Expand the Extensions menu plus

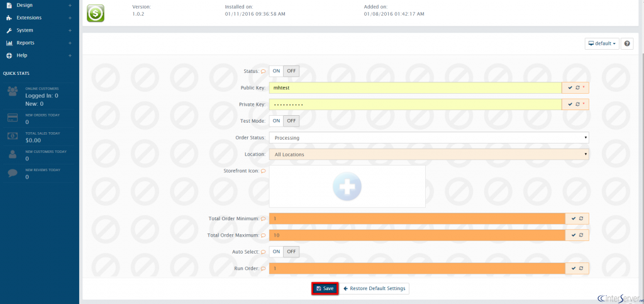coord(70,18)
